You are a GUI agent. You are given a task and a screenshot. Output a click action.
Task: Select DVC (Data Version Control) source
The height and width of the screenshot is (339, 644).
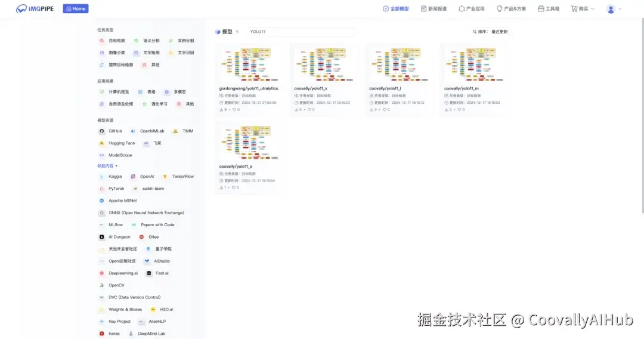(130, 297)
